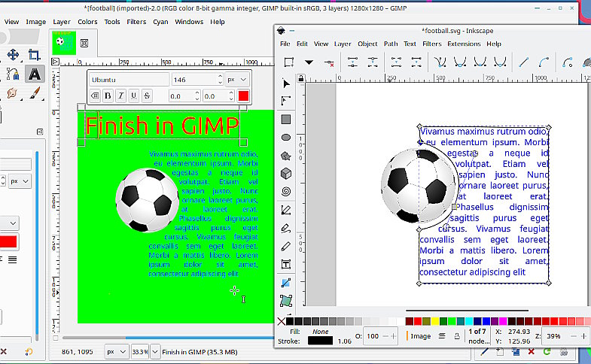
Task: Click the tool options panel menu arrow
Action: [x=40, y=132]
